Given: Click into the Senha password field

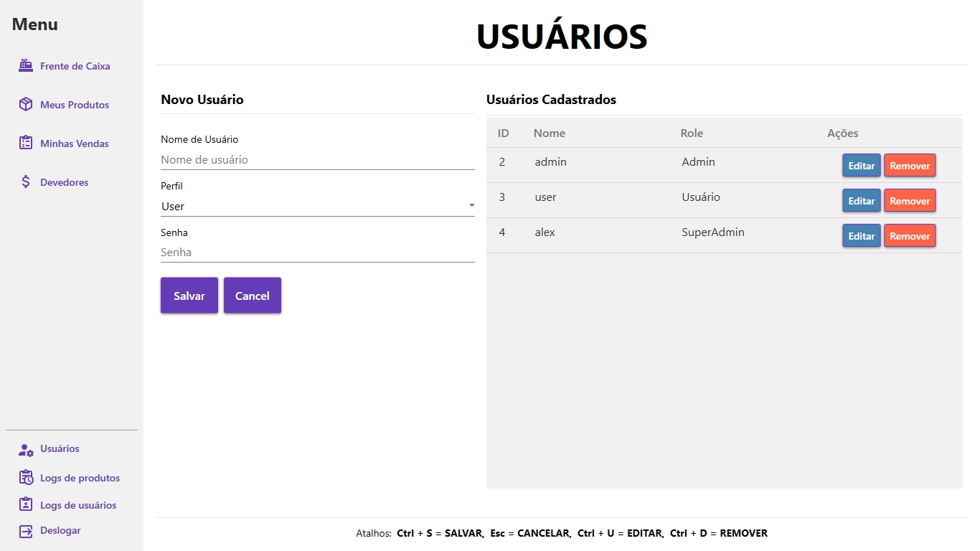Looking at the screenshot, I should click(317, 253).
